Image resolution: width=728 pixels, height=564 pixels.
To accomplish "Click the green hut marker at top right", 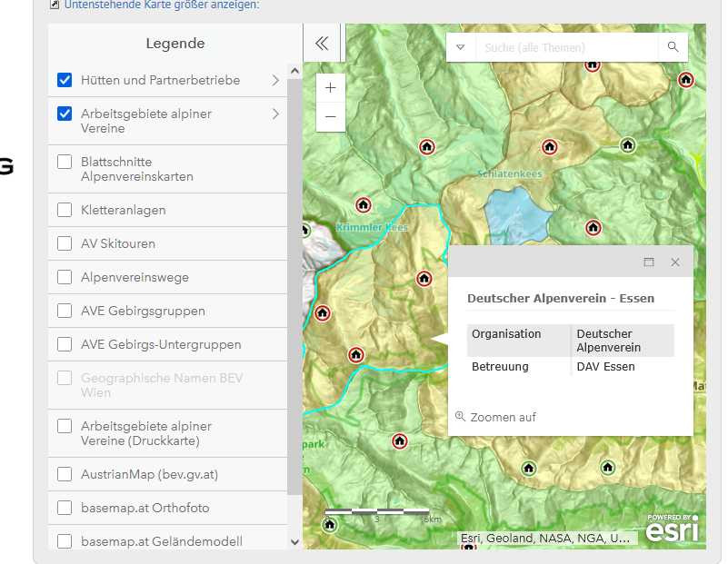I will [627, 144].
